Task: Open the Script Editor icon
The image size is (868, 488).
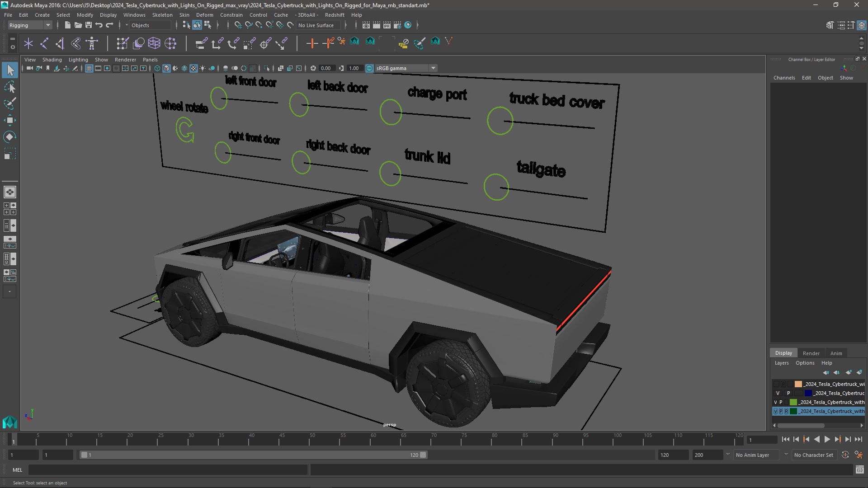Action: click(859, 470)
